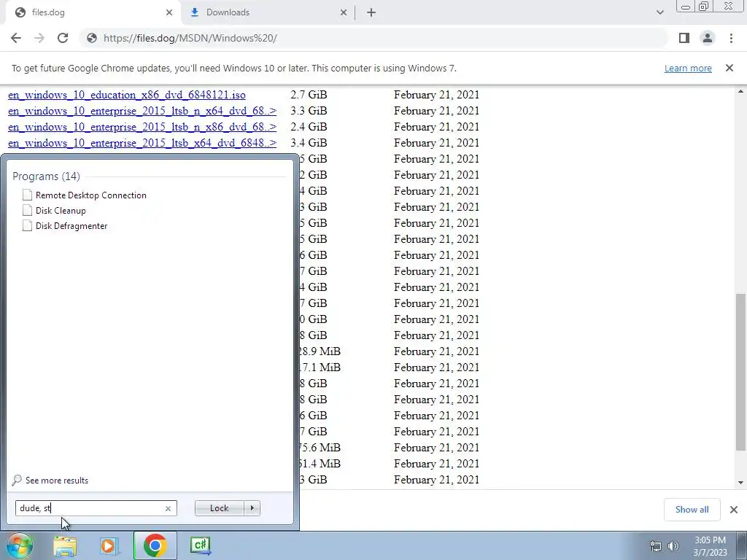Expand shutdown options arrow beside Lock
This screenshot has height=560, width=747.
coord(252,508)
